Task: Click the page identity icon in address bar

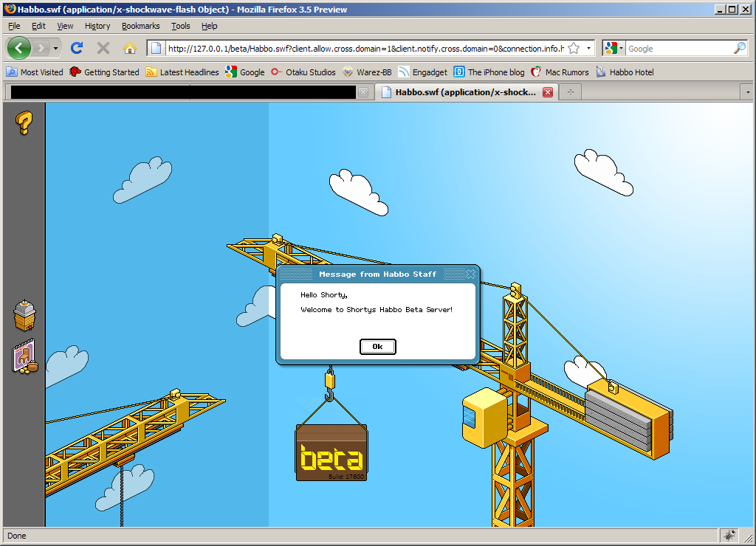Action: coord(156,48)
